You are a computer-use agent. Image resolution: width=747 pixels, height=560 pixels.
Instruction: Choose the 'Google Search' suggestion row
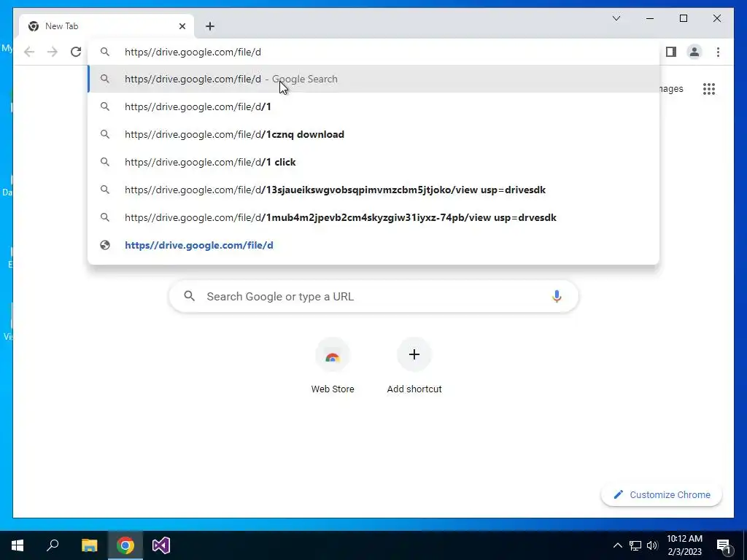373,79
